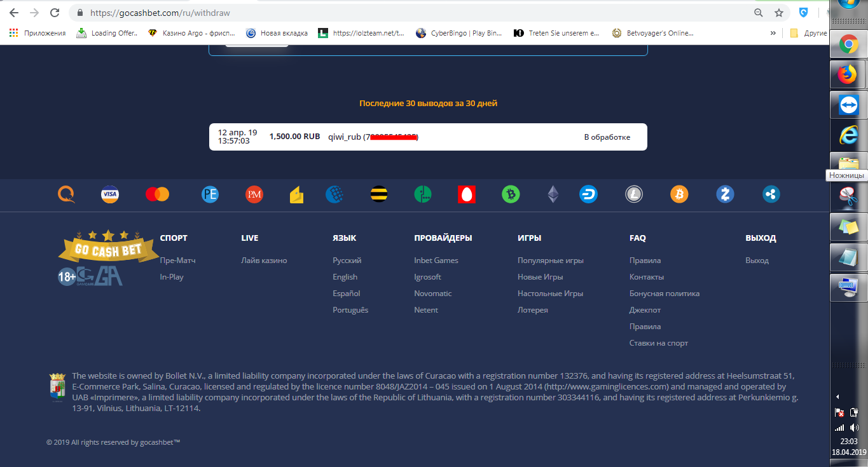The image size is (868, 467).
Task: Open the Netent provider link
Action: tap(426, 310)
